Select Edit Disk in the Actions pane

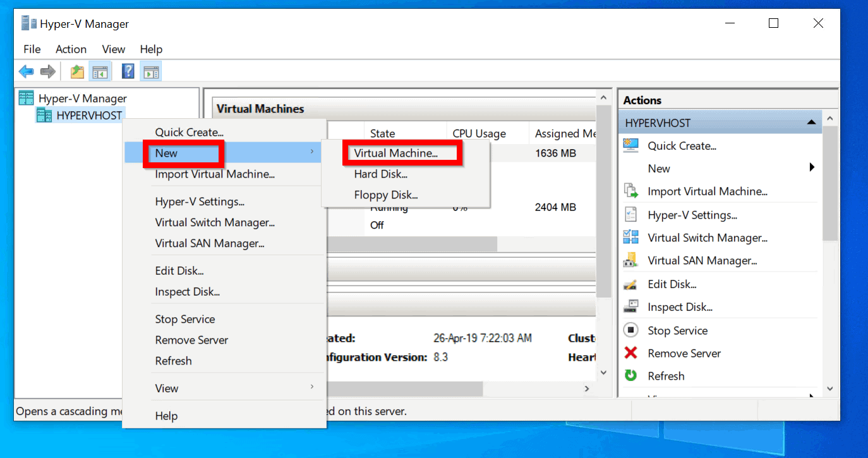click(672, 284)
